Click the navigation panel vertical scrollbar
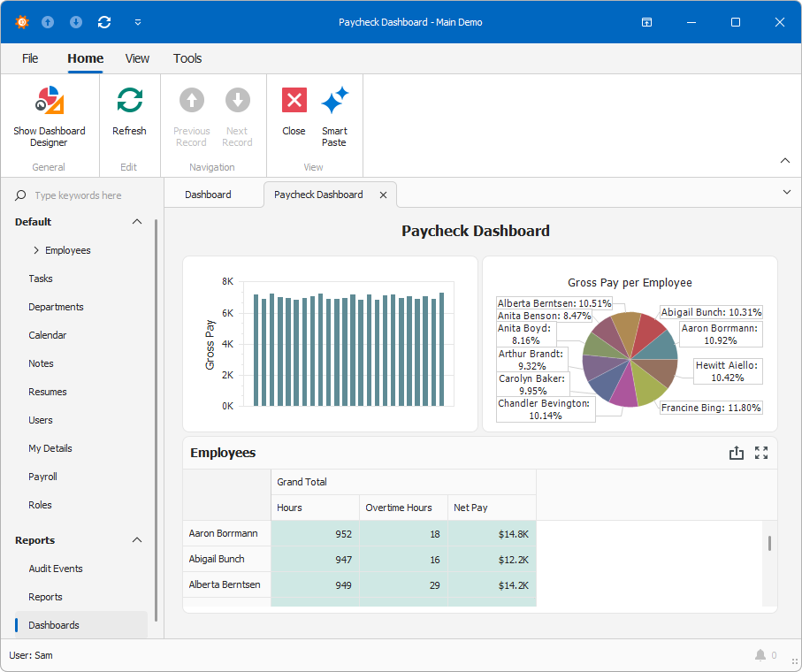 pyautogui.click(x=156, y=420)
